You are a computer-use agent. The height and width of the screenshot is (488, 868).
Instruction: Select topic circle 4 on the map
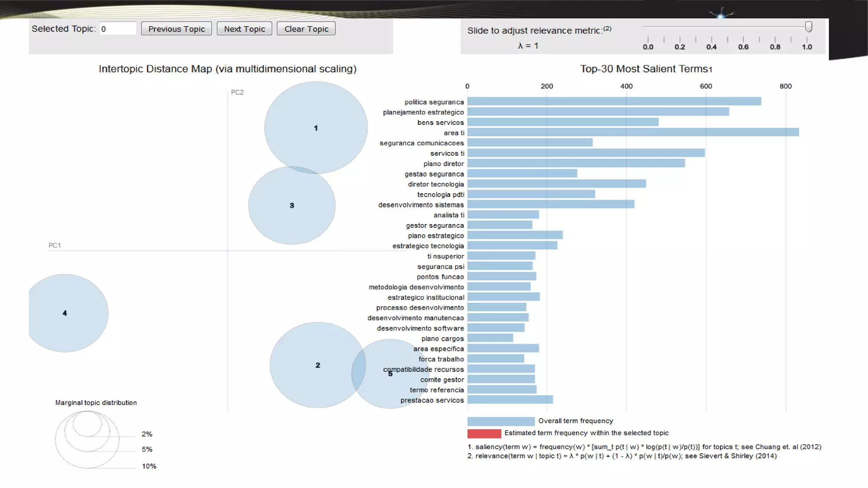65,313
